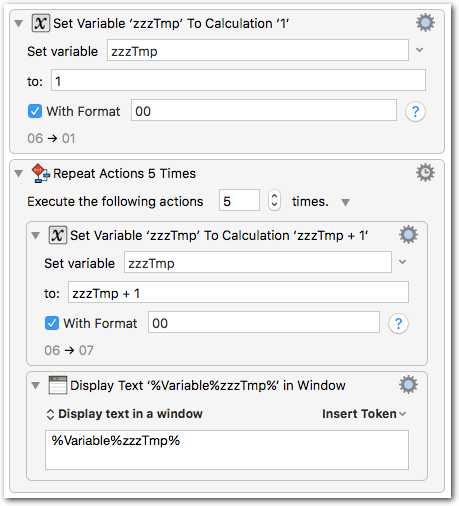459x506 pixels.
Task: Open gear menu of first Set Variable action
Action: point(425,23)
